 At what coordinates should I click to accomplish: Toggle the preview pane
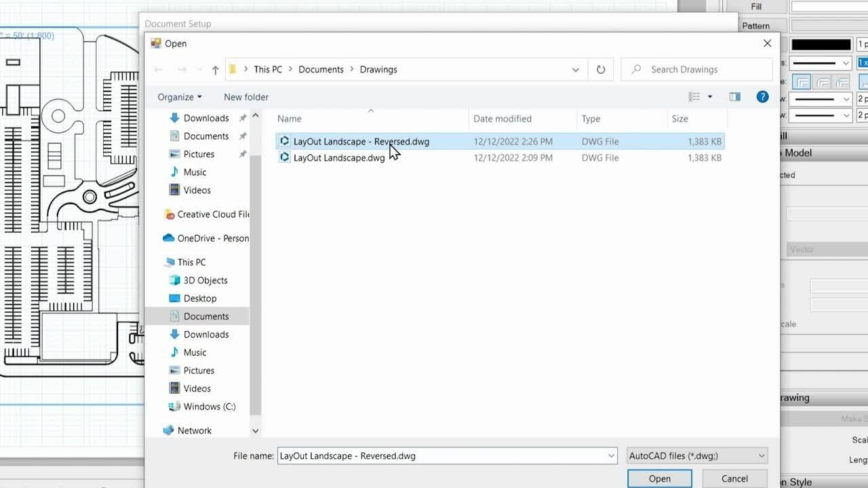[735, 96]
